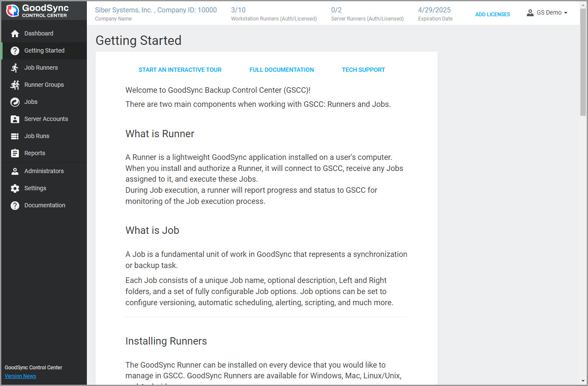Click the scroll down arrow of the scrollbar
This screenshot has height=386, width=588.
point(583,381)
